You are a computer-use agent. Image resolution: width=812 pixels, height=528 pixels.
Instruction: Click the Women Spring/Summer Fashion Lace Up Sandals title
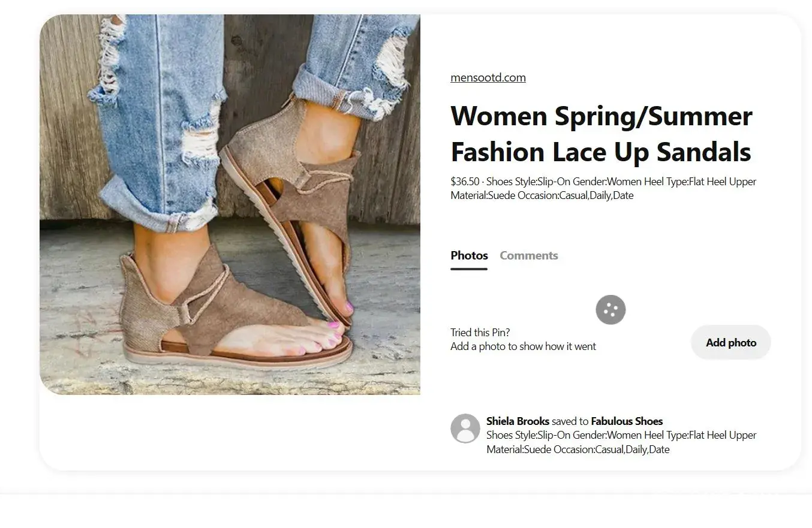point(601,134)
